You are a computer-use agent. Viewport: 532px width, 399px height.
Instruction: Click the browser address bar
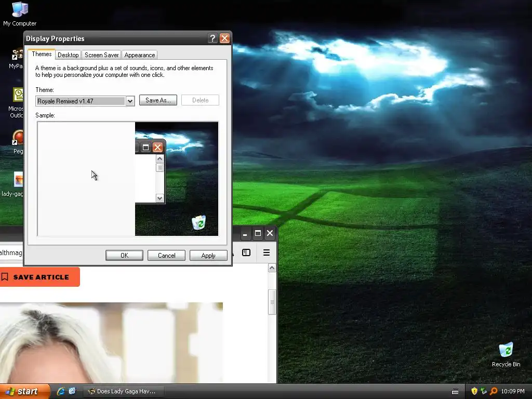click(11, 253)
